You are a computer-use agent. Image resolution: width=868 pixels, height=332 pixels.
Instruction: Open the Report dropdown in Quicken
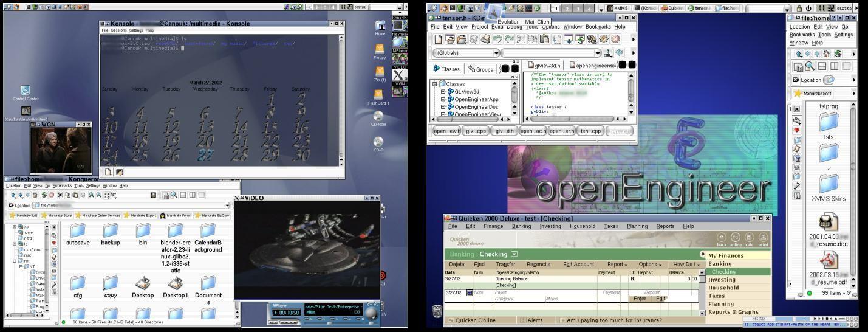617,265
